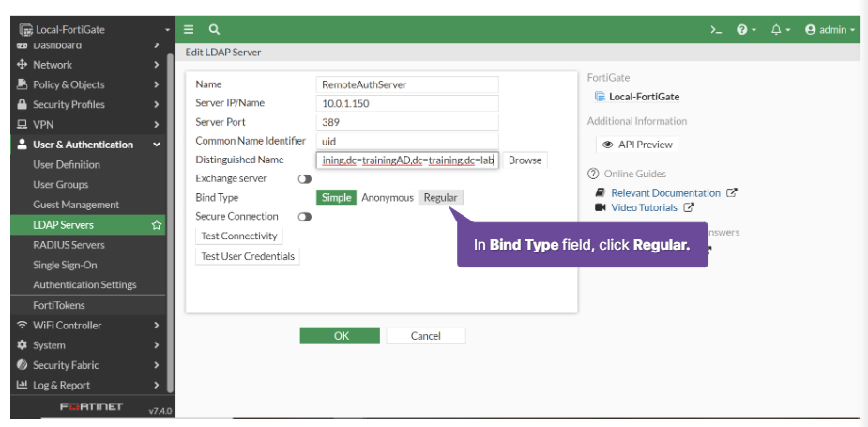Expand the Policy & Objects chevron

point(157,84)
